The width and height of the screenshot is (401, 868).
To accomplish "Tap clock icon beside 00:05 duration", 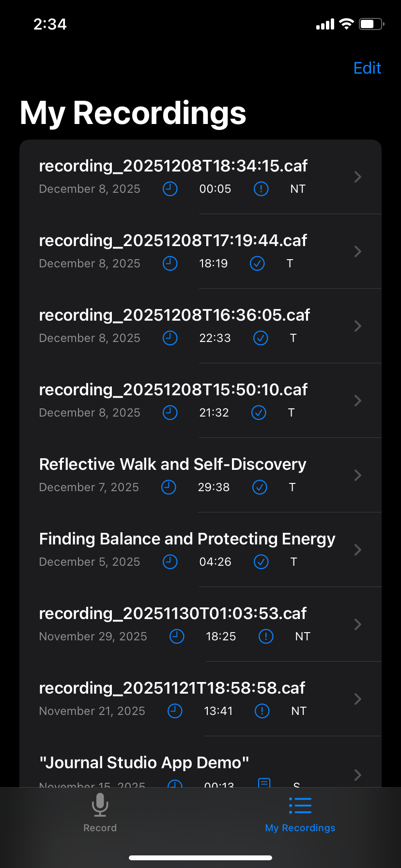I will (170, 189).
